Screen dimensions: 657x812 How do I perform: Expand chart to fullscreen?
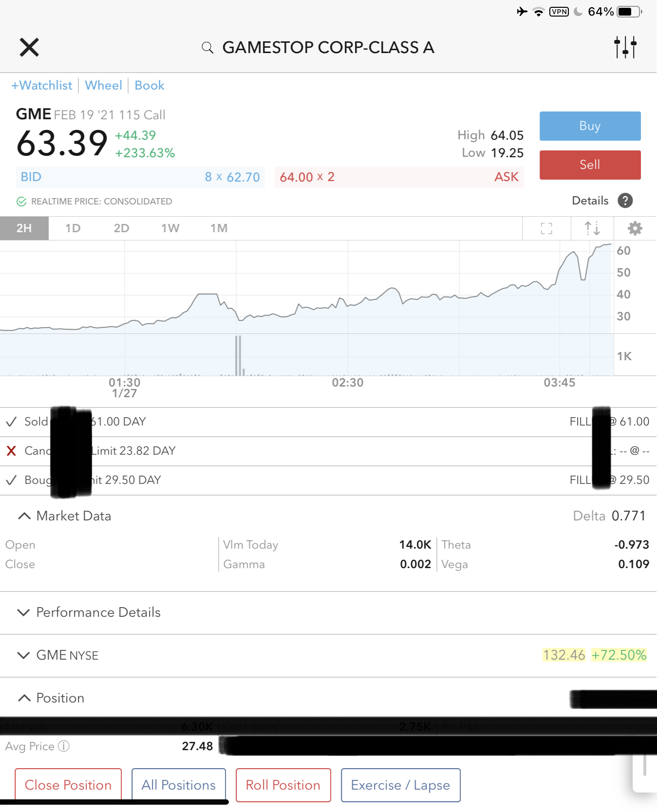546,228
